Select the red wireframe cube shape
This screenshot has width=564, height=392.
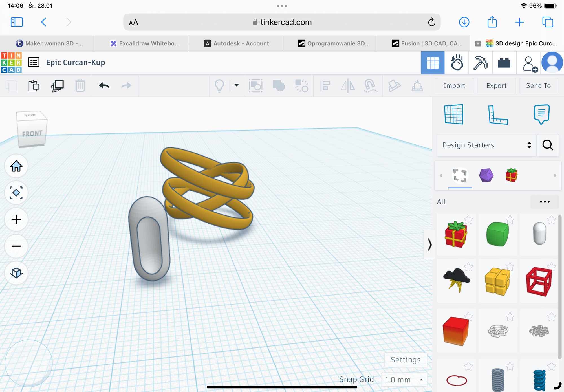tap(539, 282)
